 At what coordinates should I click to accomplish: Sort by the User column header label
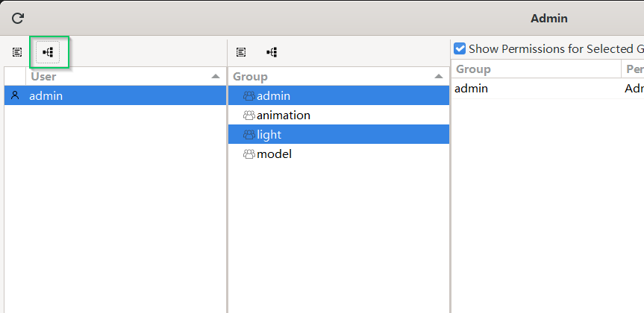(43, 76)
